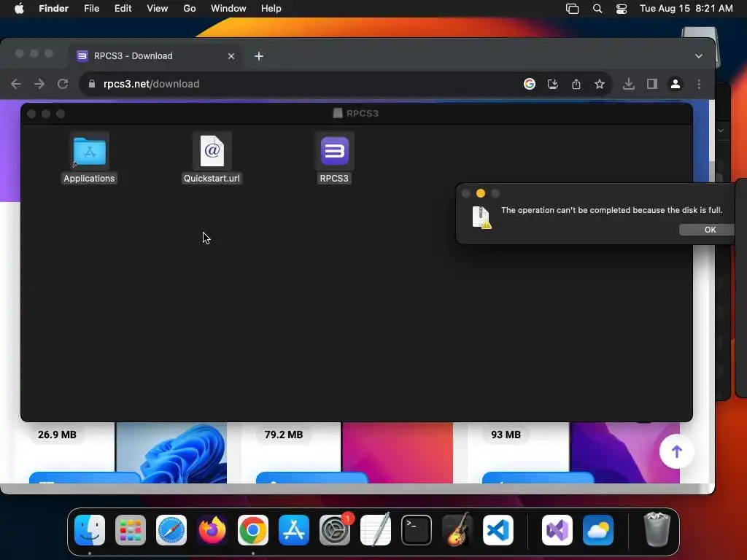Click the 26.9 MB size label
Image resolution: width=747 pixels, height=560 pixels.
(57, 435)
